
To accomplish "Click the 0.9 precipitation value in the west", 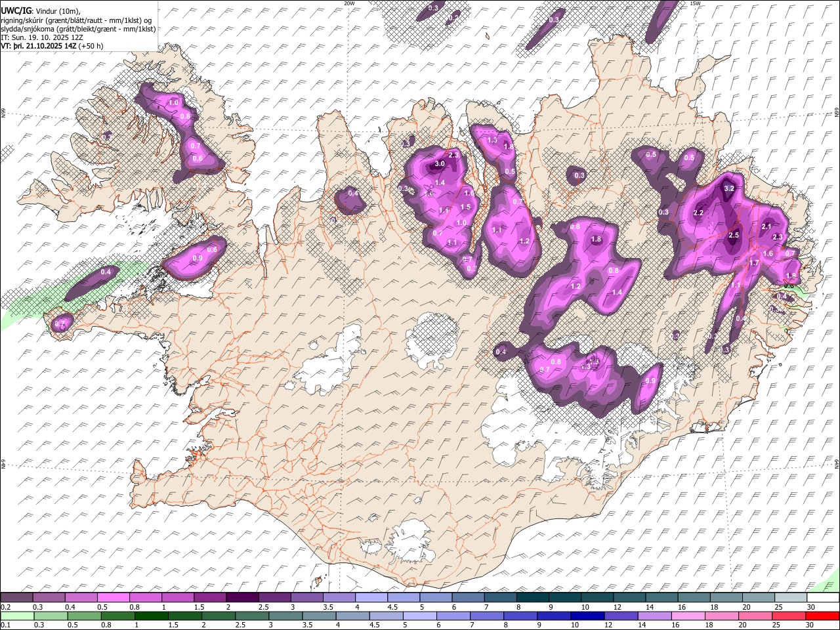I will 198,259.
